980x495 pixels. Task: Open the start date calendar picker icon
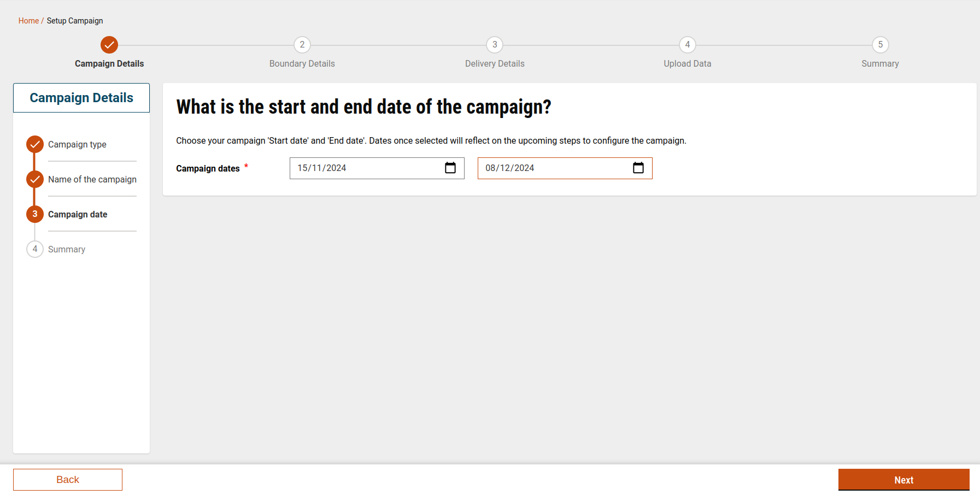(x=450, y=168)
